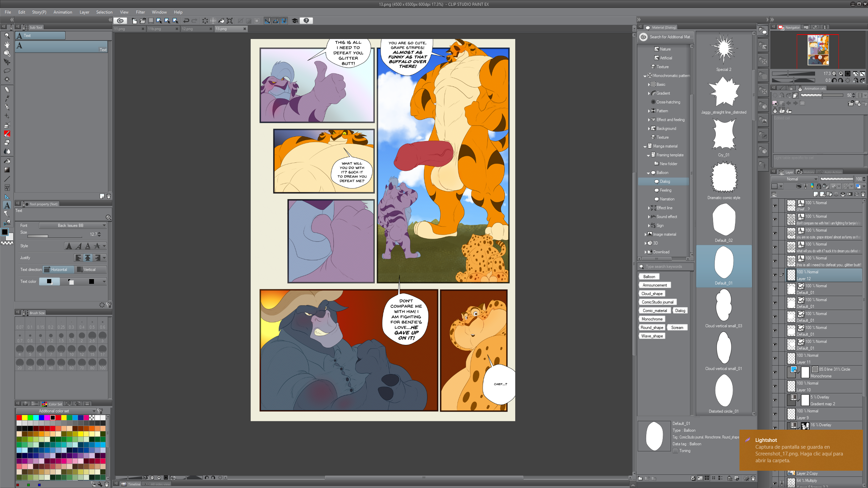Viewport: 868px width, 488px height.
Task: Click the Clip Studio launcher icon
Action: pyautogui.click(x=120, y=21)
